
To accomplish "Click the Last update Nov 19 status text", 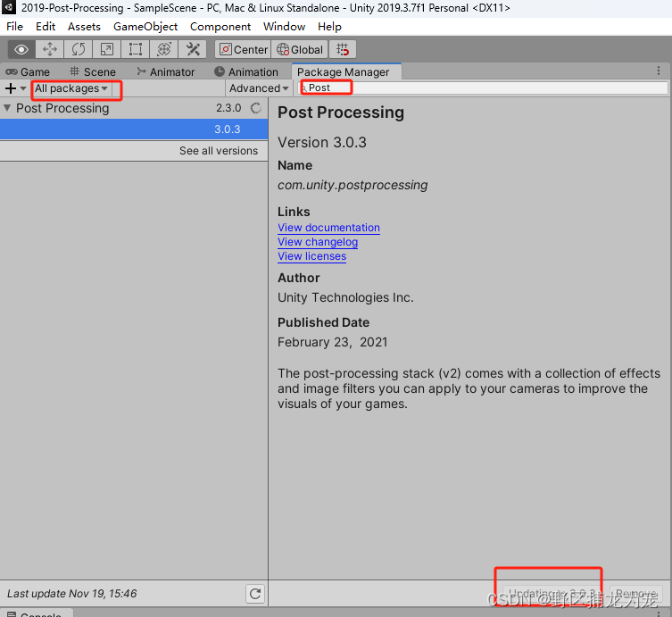I will pos(72,594).
